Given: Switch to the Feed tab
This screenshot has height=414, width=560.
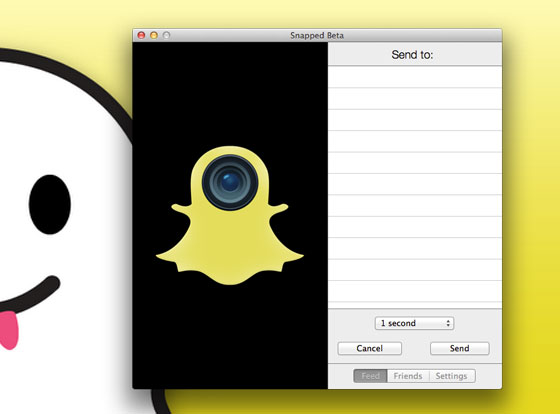Looking at the screenshot, I should (x=370, y=376).
